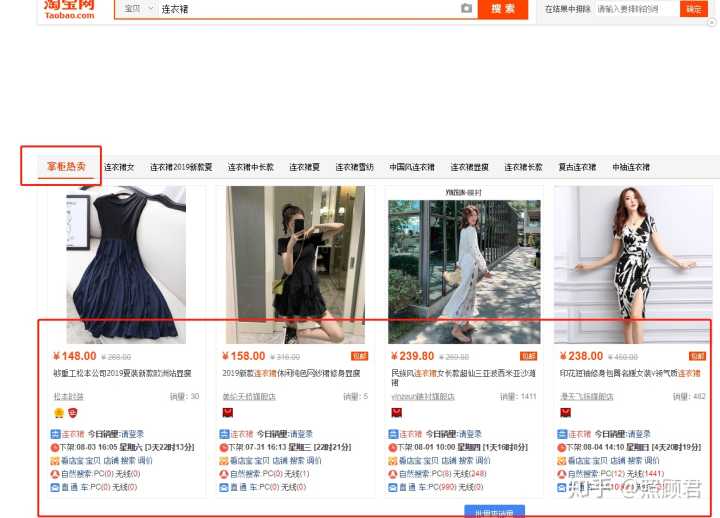Open the 连衣裙夏 tab
The image size is (720, 518).
pyautogui.click(x=304, y=167)
